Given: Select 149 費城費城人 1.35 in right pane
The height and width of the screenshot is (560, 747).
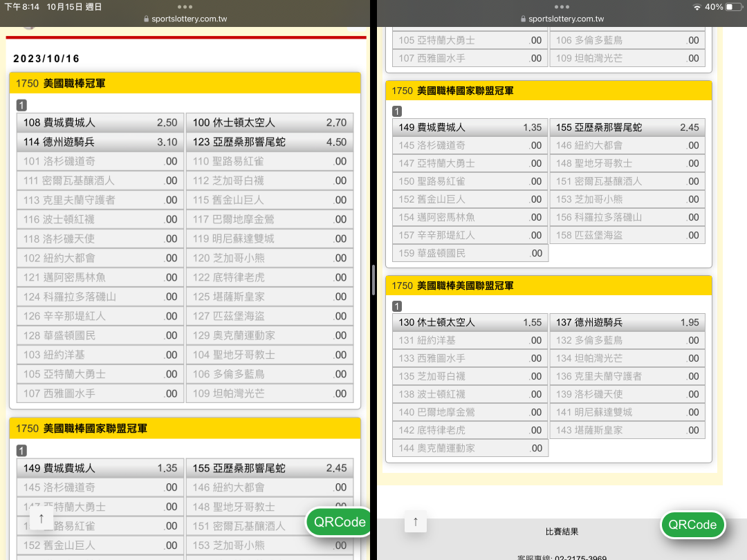Looking at the screenshot, I should [470, 127].
